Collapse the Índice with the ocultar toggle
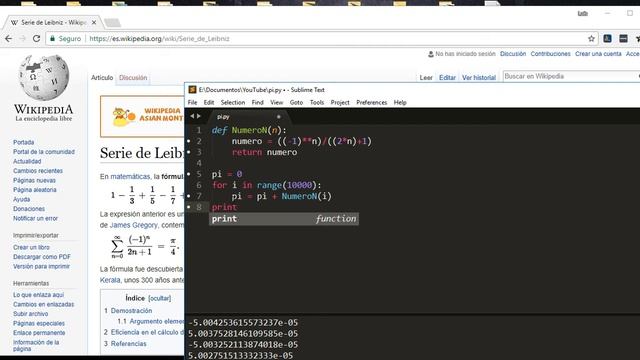 [x=160, y=298]
